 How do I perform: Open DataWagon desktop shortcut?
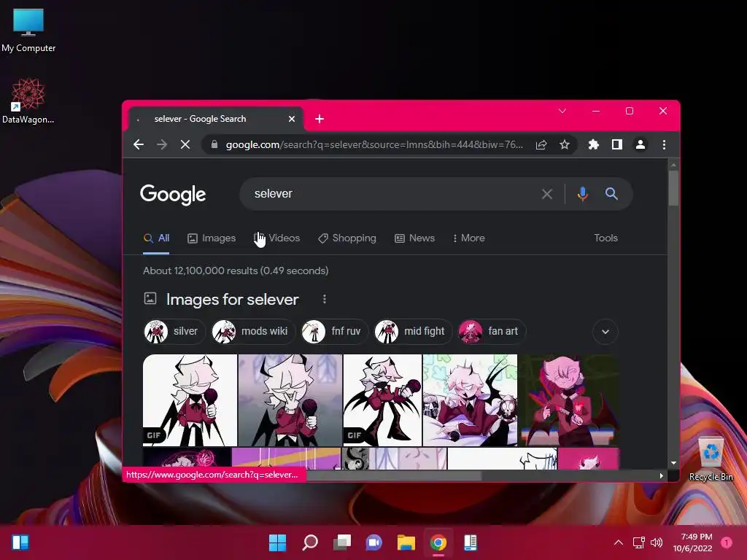pyautogui.click(x=28, y=101)
